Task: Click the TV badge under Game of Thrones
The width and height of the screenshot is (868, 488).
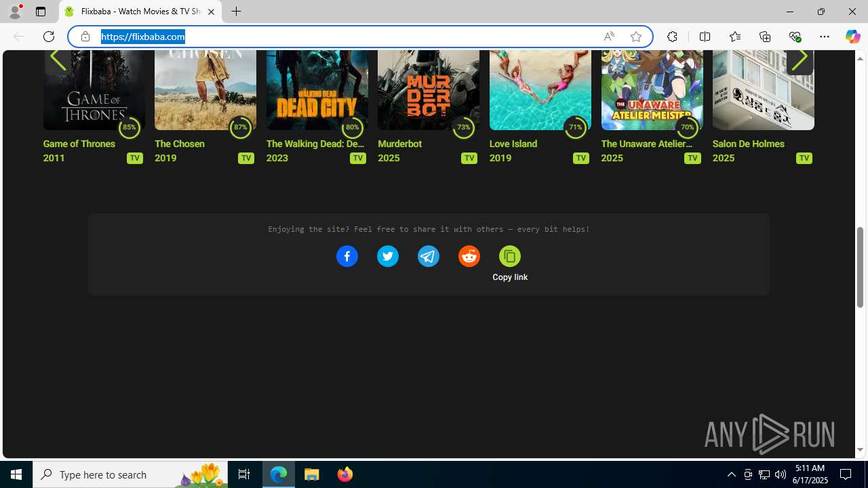Action: pos(134,158)
